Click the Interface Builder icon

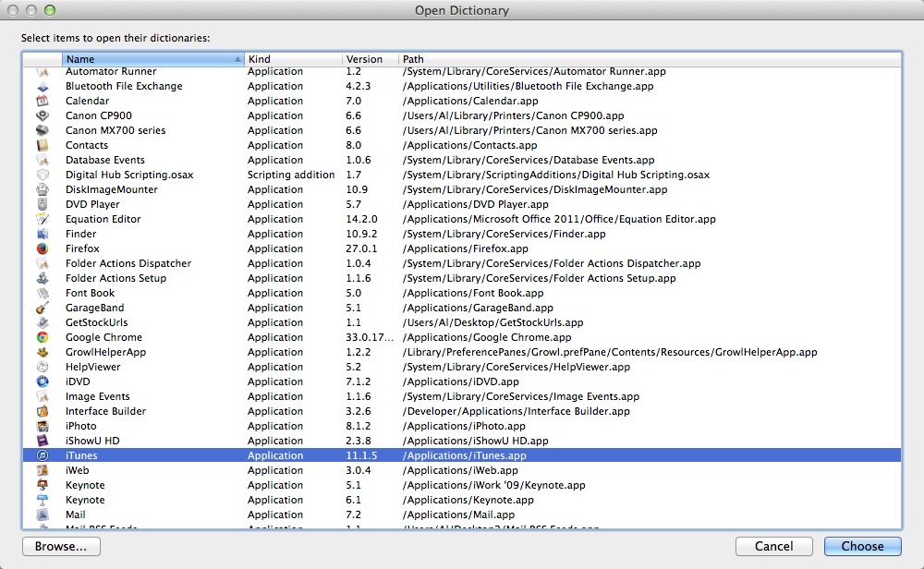pos(43,412)
